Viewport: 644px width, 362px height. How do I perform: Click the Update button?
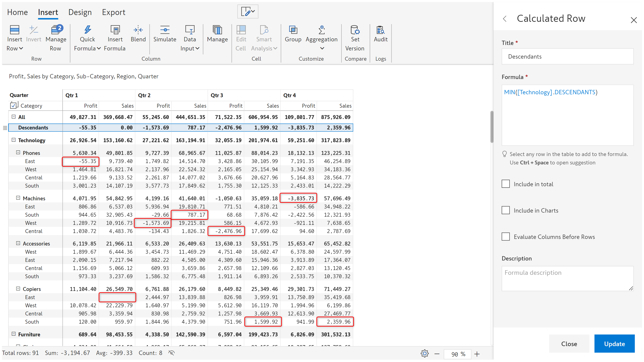[614, 344]
